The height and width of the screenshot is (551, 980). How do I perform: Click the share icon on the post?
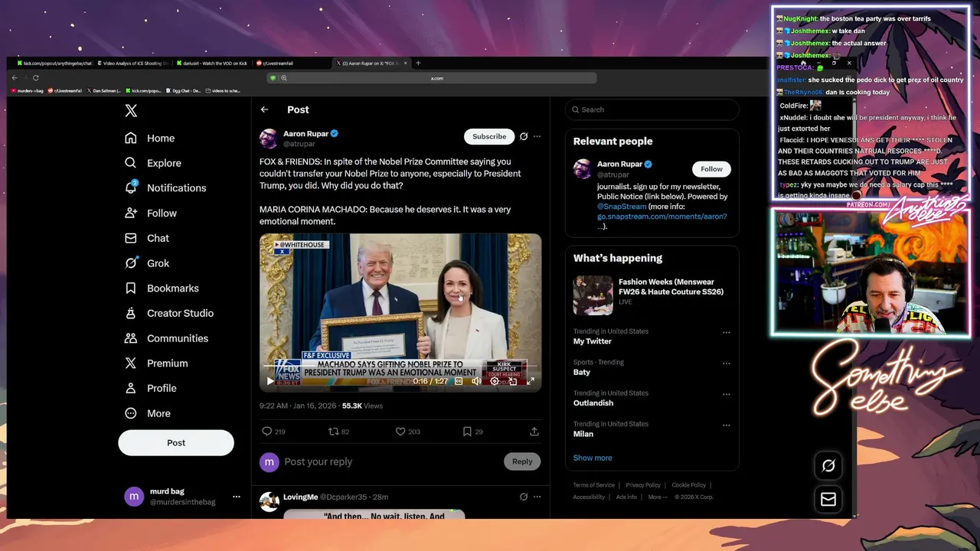534,432
